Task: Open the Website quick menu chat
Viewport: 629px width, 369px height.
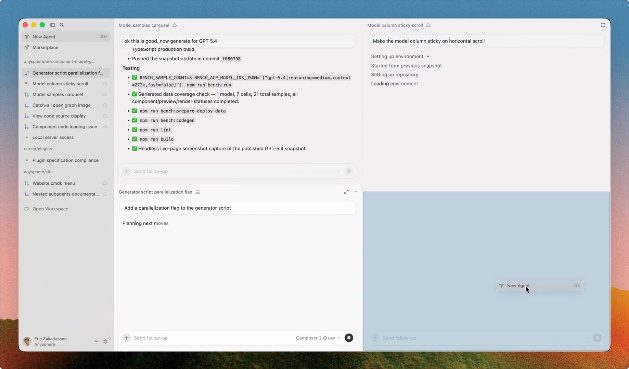Action: point(66,183)
